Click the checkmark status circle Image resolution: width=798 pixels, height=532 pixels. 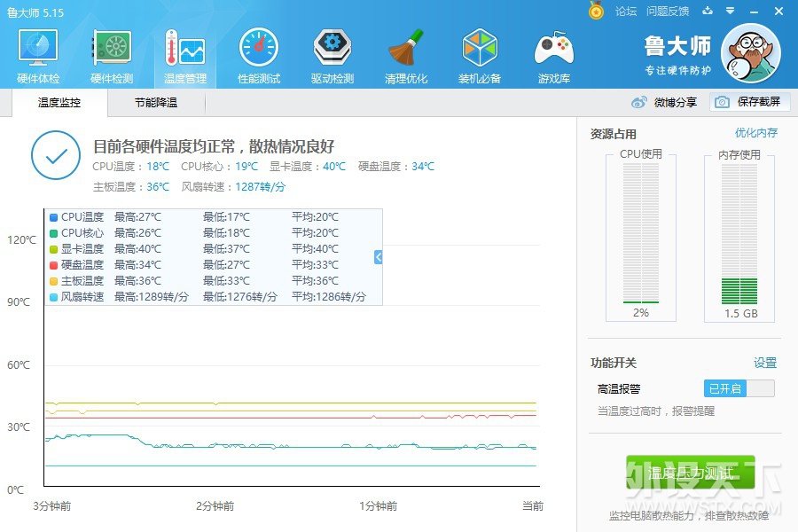[x=56, y=155]
